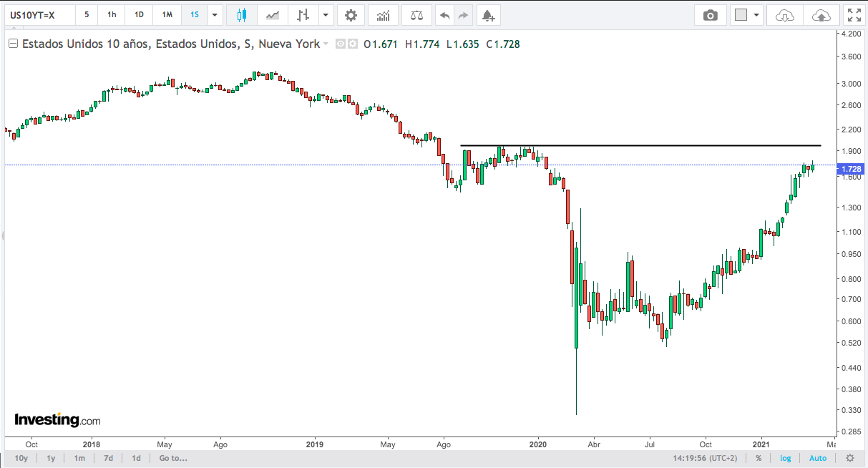Set time range to 1d
Viewport: 868px width, 468px height.
(x=136, y=458)
